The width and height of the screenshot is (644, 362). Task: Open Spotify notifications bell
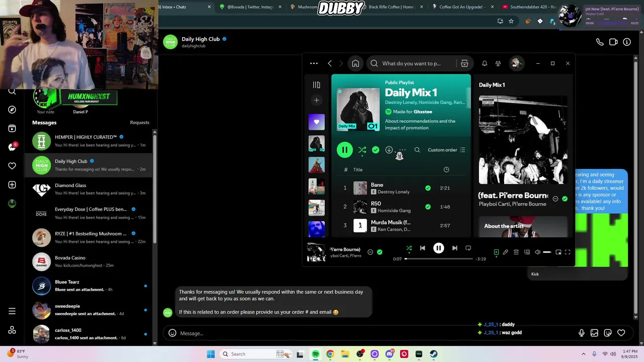485,63
